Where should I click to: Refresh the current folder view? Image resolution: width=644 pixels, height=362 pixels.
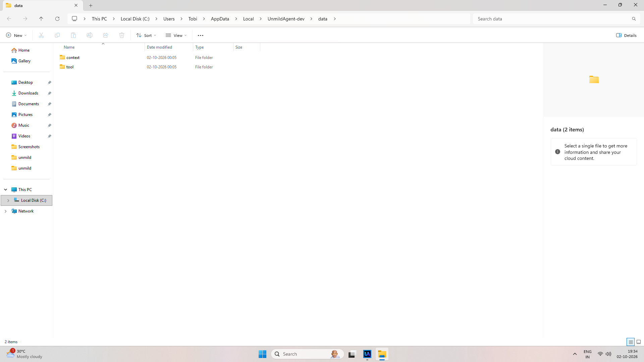coord(57,19)
